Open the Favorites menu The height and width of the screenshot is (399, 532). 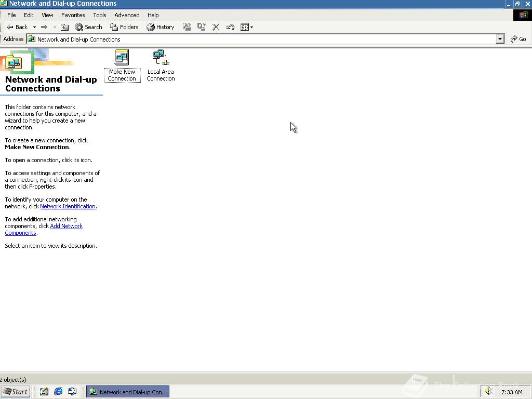click(73, 15)
